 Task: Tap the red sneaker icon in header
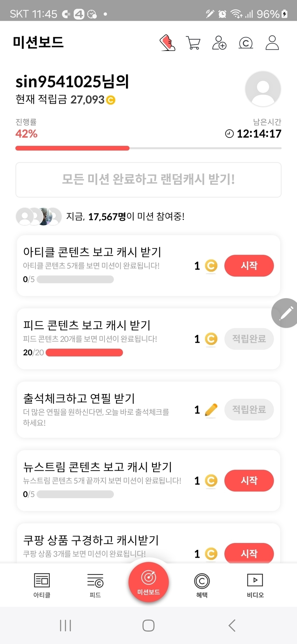tap(167, 43)
